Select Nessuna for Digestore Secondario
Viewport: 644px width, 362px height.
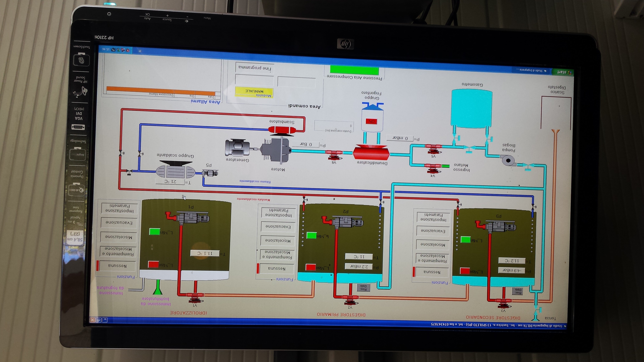[x=432, y=272]
